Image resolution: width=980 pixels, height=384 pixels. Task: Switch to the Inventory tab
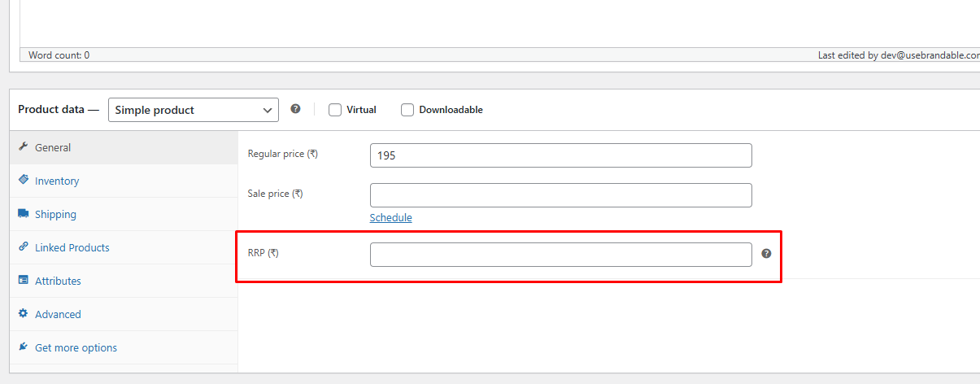57,181
